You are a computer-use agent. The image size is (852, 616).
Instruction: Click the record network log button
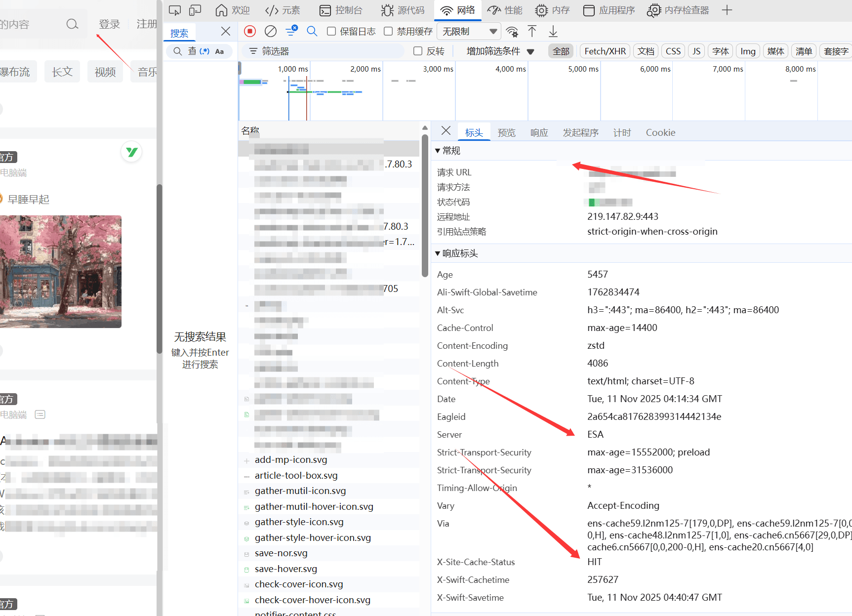point(250,32)
